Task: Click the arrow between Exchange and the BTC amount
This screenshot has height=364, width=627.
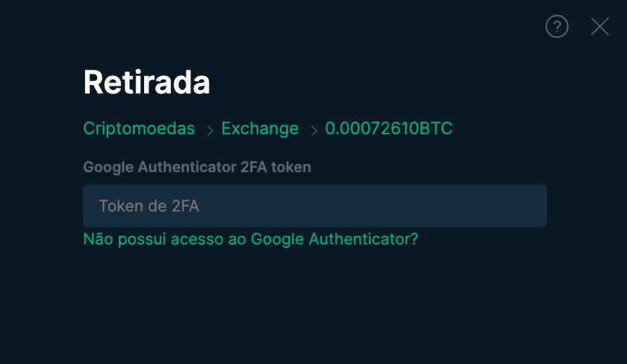Action: click(x=314, y=130)
